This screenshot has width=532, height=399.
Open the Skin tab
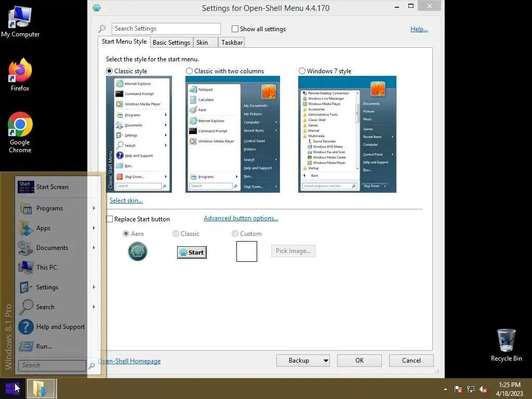pos(206,43)
